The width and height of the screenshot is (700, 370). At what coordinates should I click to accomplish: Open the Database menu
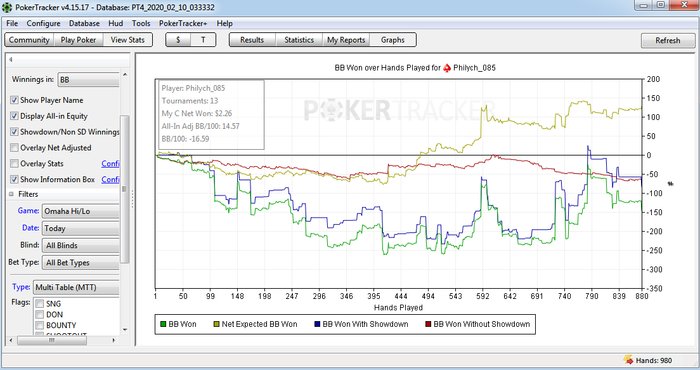click(x=84, y=23)
